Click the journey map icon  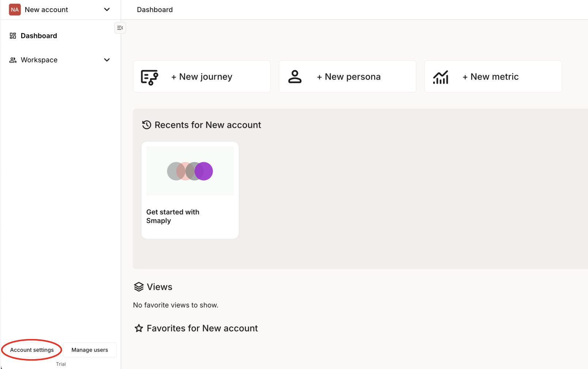point(149,77)
